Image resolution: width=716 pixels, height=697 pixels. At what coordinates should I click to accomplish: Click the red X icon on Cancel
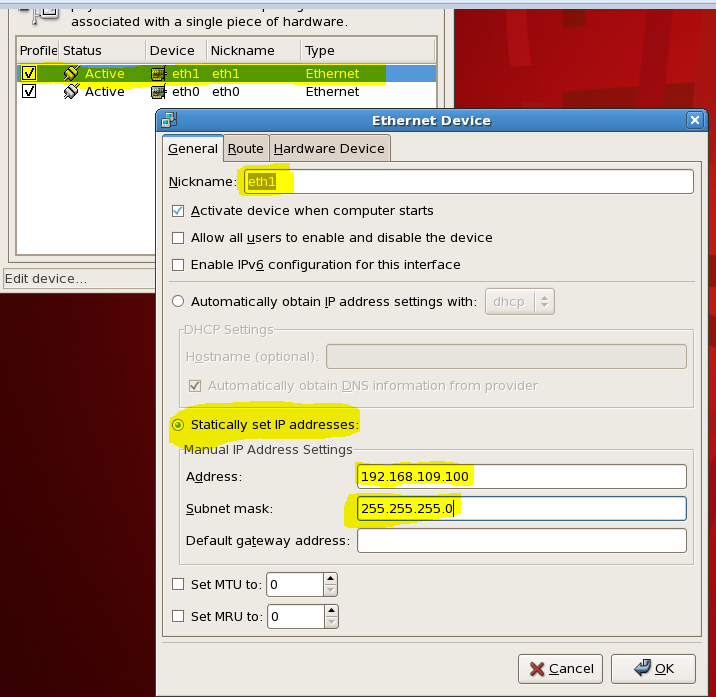537,669
